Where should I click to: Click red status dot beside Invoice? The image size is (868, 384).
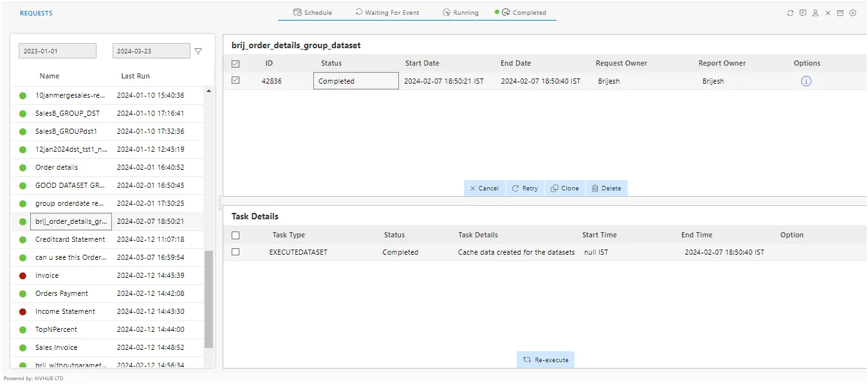point(23,276)
